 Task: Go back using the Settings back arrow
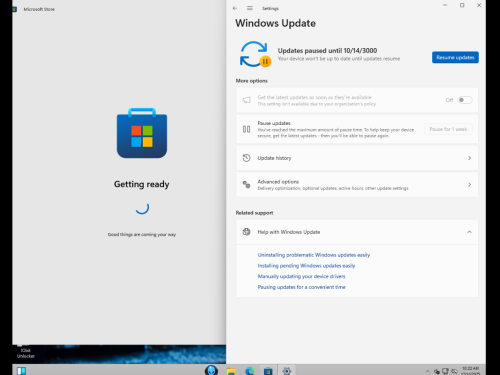235,8
